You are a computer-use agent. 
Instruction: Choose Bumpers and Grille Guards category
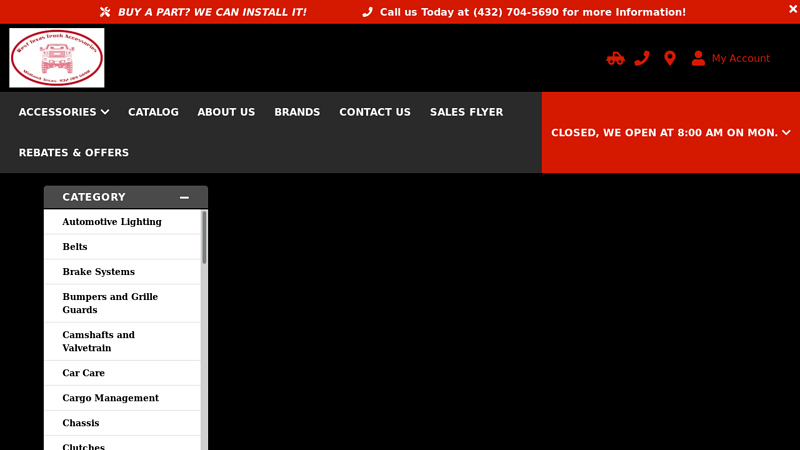point(122,304)
